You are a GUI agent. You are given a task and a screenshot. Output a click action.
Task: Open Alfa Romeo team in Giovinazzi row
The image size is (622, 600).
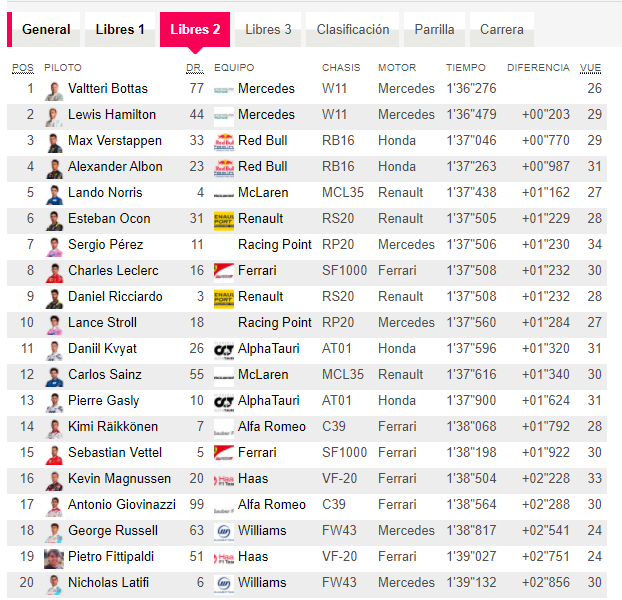[272, 504]
